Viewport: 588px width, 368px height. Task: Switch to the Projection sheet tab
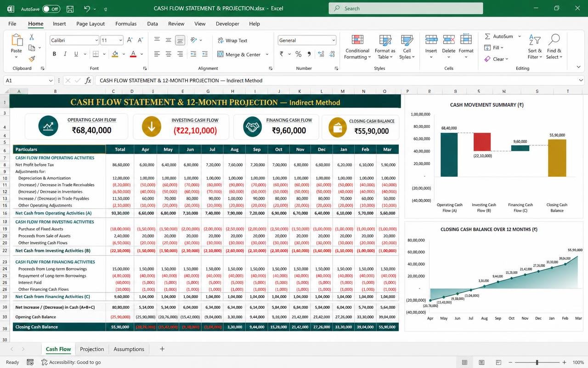tap(92, 349)
